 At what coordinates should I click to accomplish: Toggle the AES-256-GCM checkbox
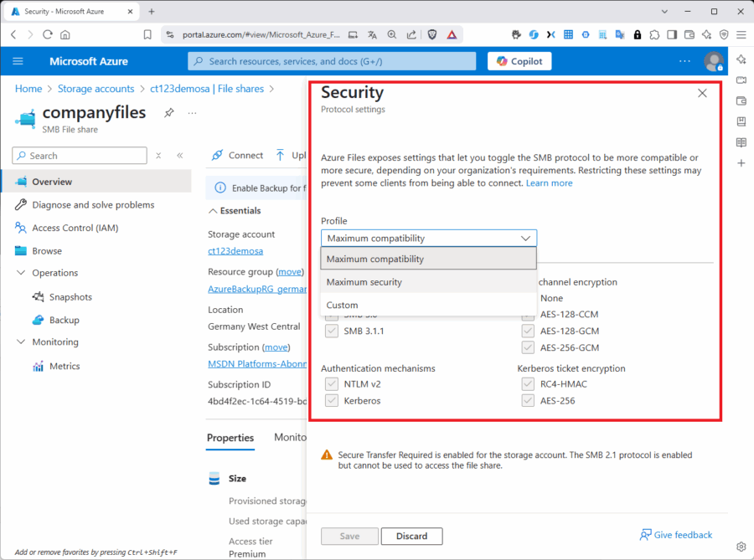[528, 347]
